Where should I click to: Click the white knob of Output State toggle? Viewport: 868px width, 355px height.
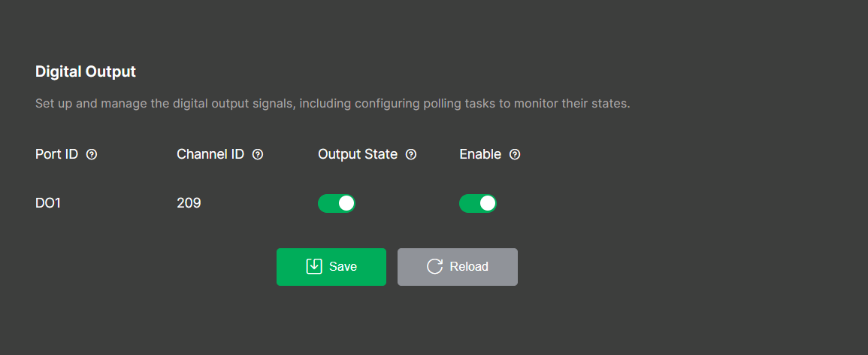(x=346, y=203)
